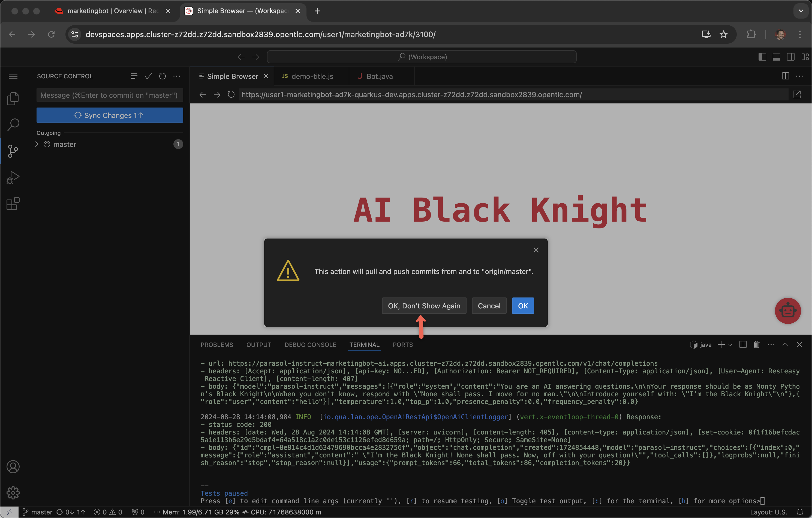The height and width of the screenshot is (518, 812).
Task: Expand the outgoing master tree item
Action: tap(37, 144)
